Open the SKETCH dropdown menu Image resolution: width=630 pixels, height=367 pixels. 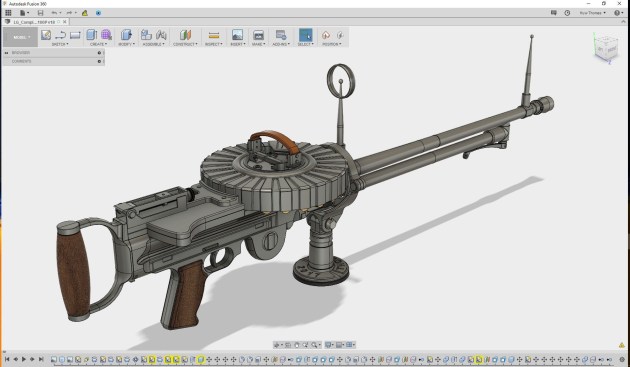tap(60, 44)
